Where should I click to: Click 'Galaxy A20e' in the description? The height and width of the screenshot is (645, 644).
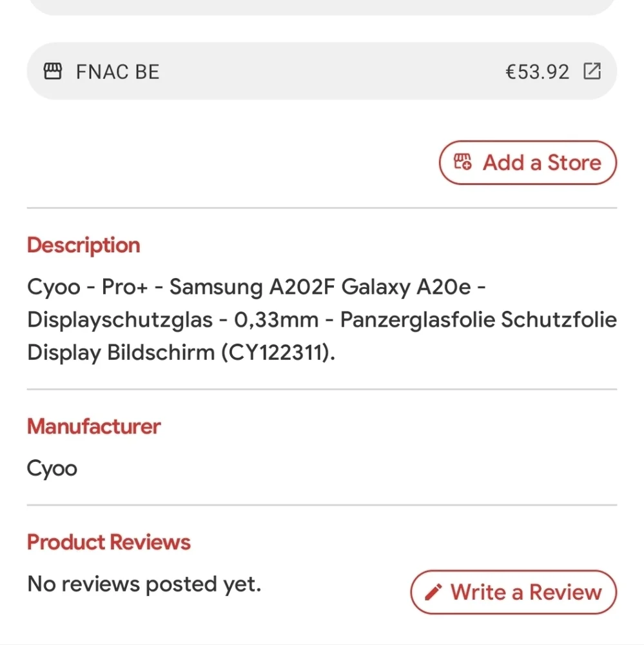[406, 286]
